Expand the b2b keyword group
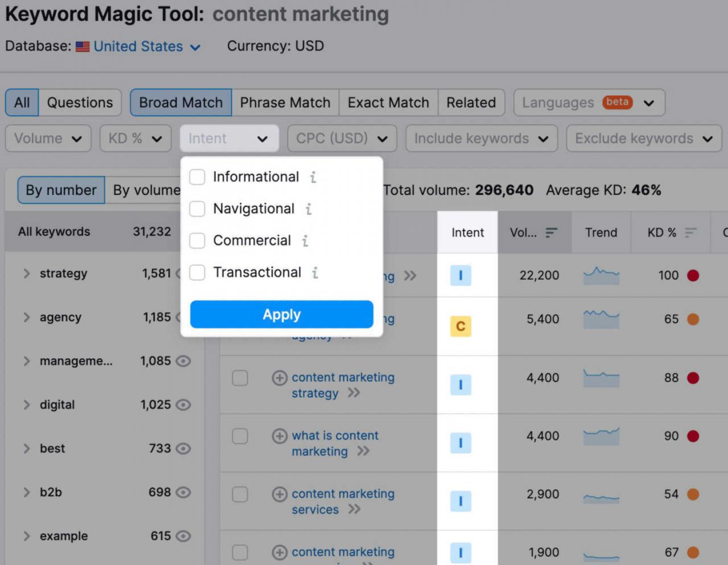This screenshot has width=728, height=565. pyautogui.click(x=27, y=492)
